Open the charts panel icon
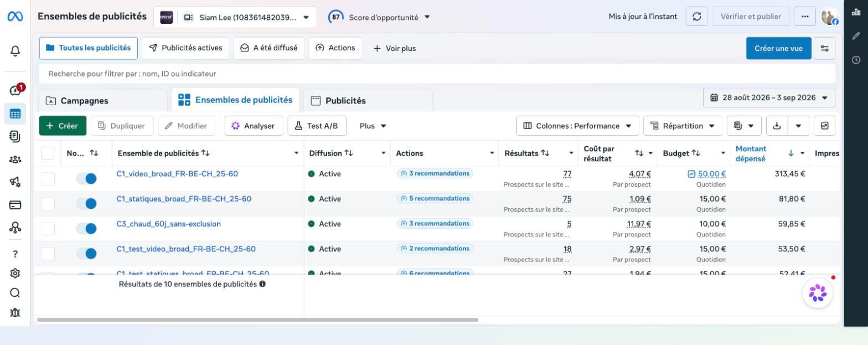The height and width of the screenshot is (345, 868). [856, 12]
